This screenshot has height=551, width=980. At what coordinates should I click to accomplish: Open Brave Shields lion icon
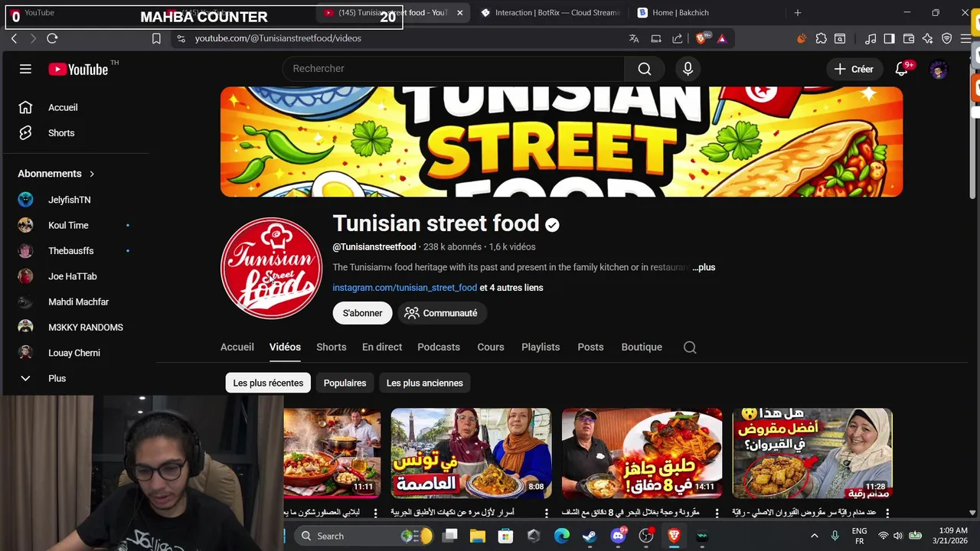click(x=701, y=38)
